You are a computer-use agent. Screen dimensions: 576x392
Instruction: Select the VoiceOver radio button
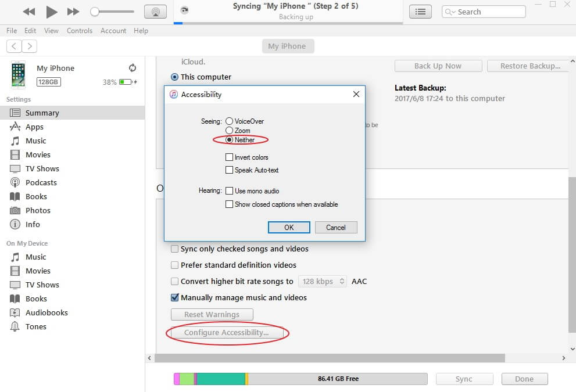coord(229,121)
